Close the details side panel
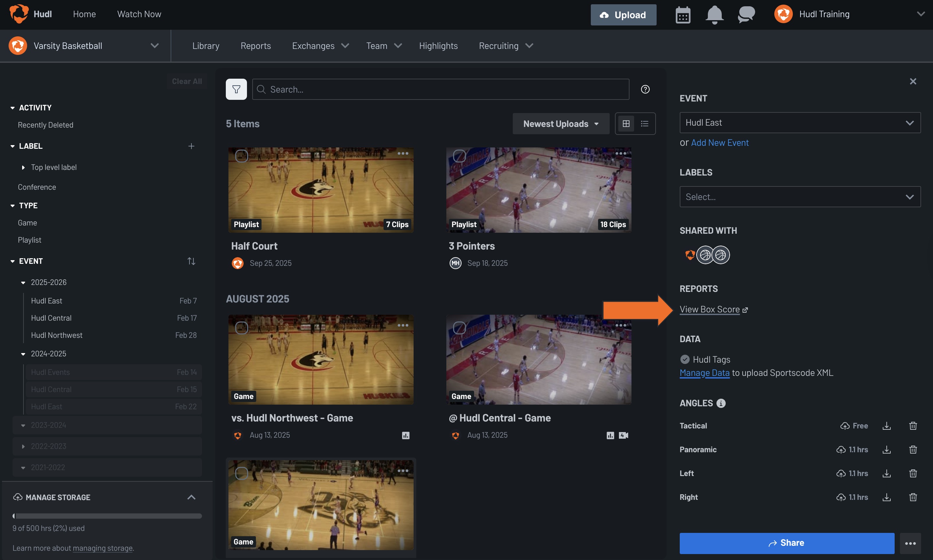This screenshot has width=933, height=560. click(913, 82)
